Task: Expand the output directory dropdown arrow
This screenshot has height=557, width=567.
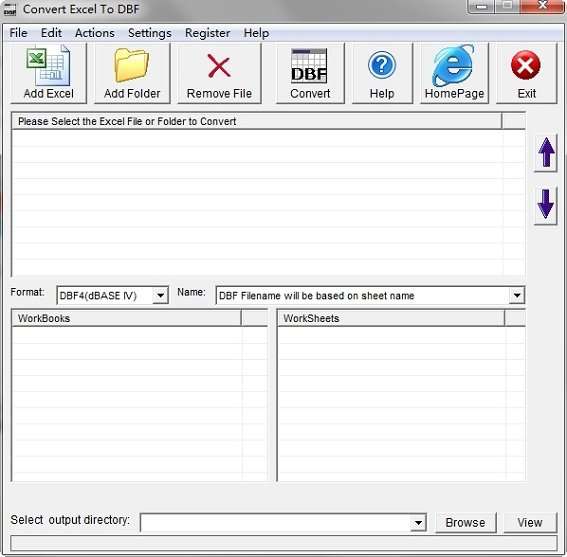Action: click(x=418, y=523)
